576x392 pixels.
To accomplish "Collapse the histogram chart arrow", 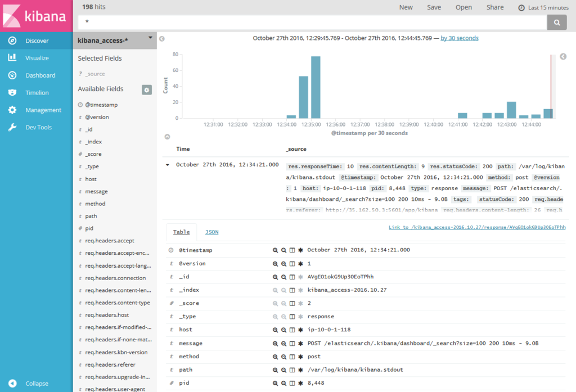I will coord(167,137).
